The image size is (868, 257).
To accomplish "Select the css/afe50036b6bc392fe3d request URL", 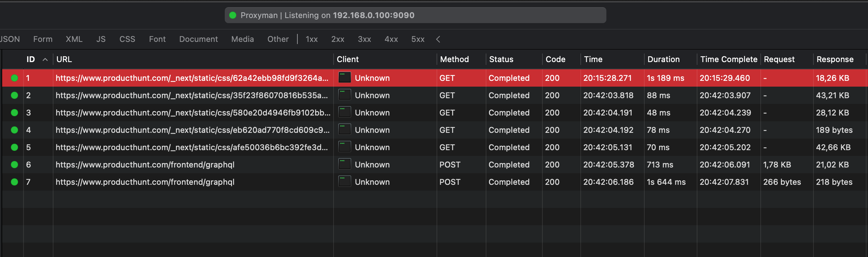I will 192,147.
